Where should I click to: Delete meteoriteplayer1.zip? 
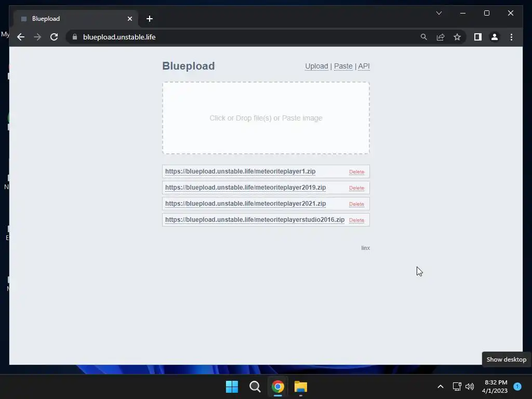356,171
